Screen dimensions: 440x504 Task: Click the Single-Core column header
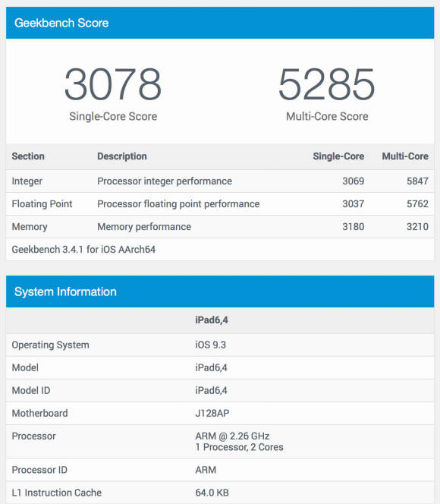[338, 156]
